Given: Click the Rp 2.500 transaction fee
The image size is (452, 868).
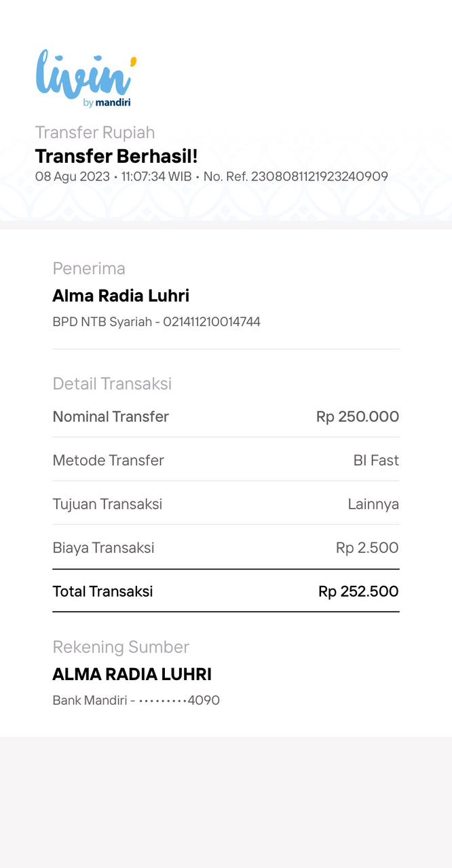Looking at the screenshot, I should (367, 547).
